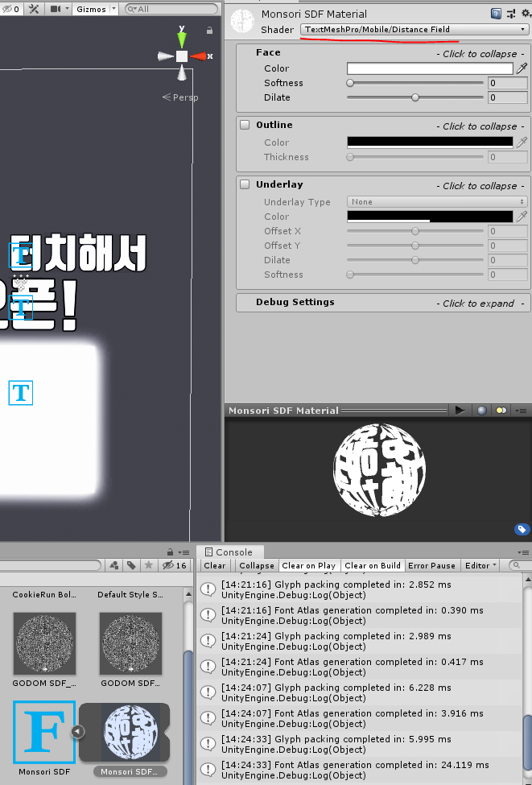Toggle the scene view lock icon

click(209, 31)
